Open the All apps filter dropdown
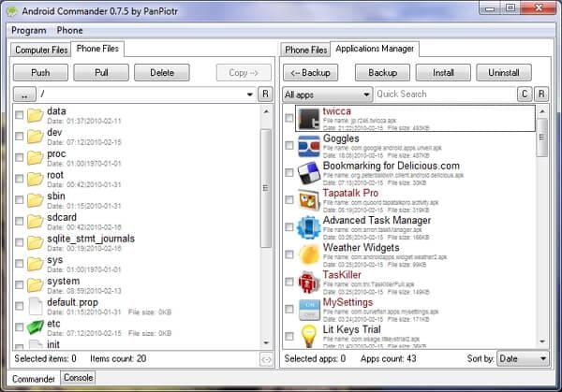The width and height of the screenshot is (562, 392). [327, 94]
